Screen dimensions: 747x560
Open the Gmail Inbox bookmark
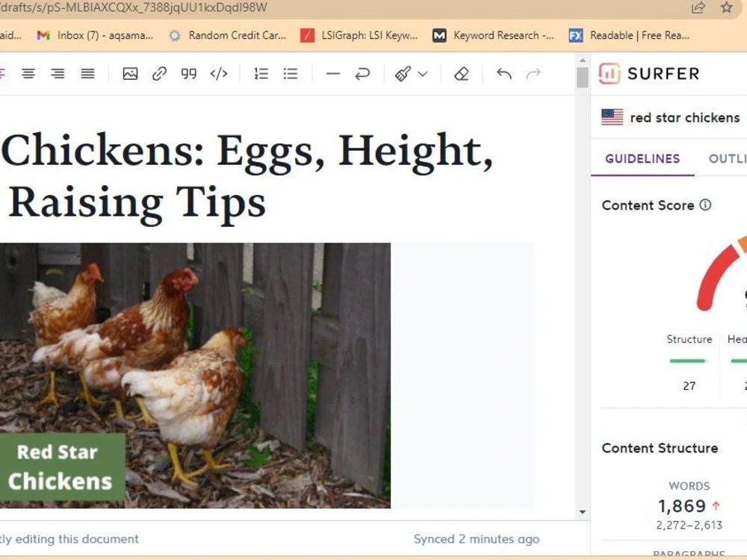(96, 35)
